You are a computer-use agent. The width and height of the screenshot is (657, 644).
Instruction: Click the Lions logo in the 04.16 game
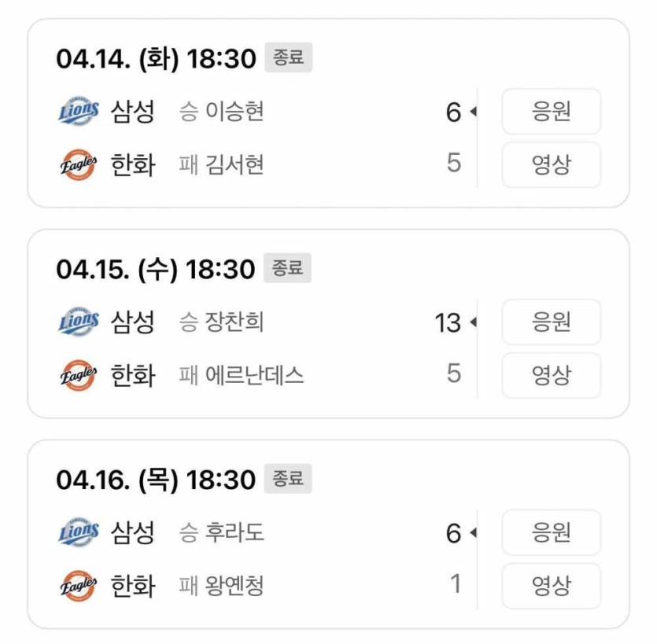[79, 533]
